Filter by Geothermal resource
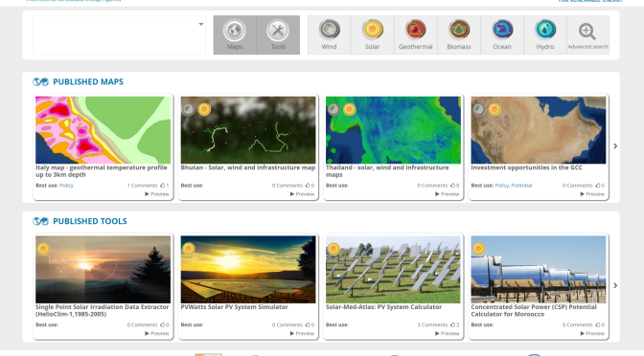The image size is (644, 356). pyautogui.click(x=416, y=34)
